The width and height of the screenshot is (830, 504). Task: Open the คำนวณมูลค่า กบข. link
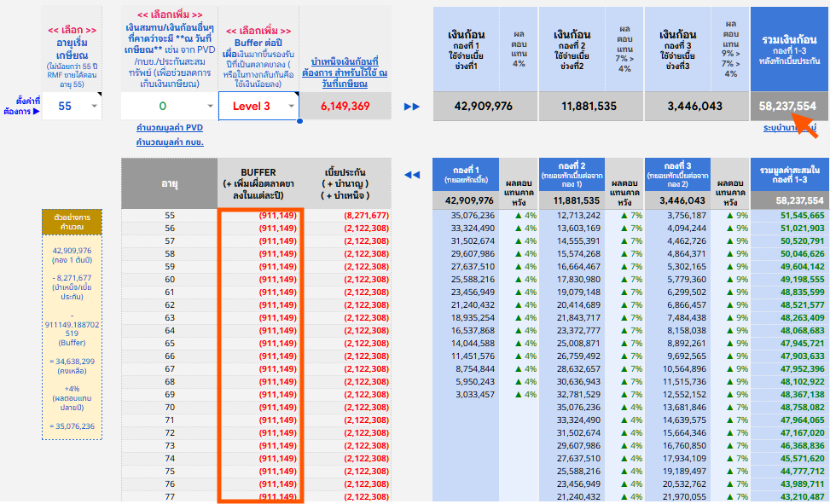(170, 142)
